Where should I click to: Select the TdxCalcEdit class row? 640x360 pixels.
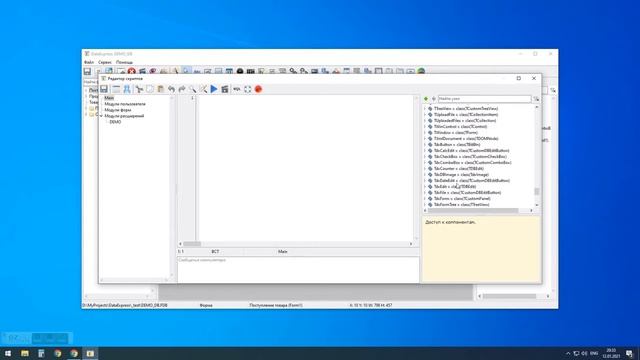point(471,151)
